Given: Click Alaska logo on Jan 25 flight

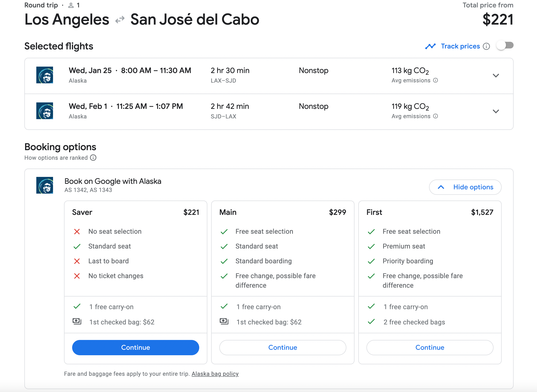Looking at the screenshot, I should coord(45,75).
